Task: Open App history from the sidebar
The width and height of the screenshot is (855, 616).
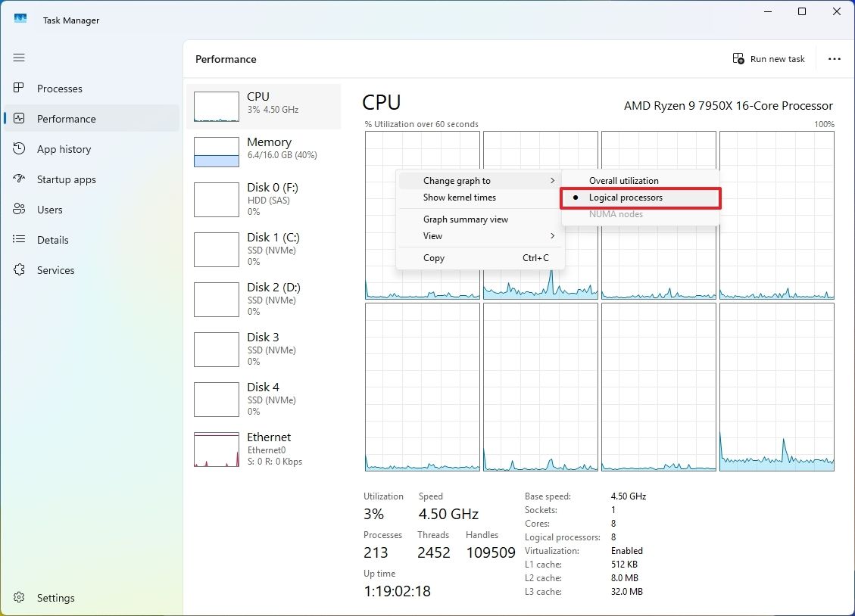Action: (x=18, y=149)
